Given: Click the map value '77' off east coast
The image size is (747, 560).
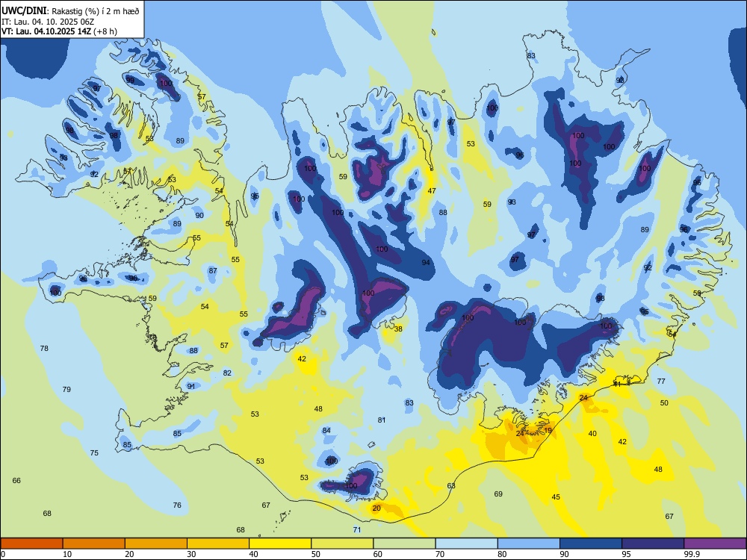Looking at the screenshot, I should (x=661, y=381).
